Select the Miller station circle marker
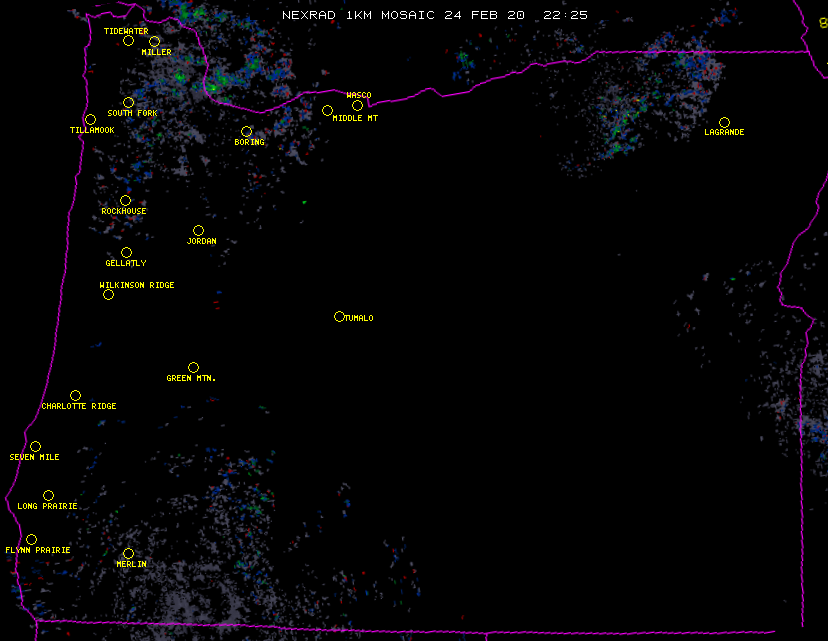 click(x=155, y=42)
